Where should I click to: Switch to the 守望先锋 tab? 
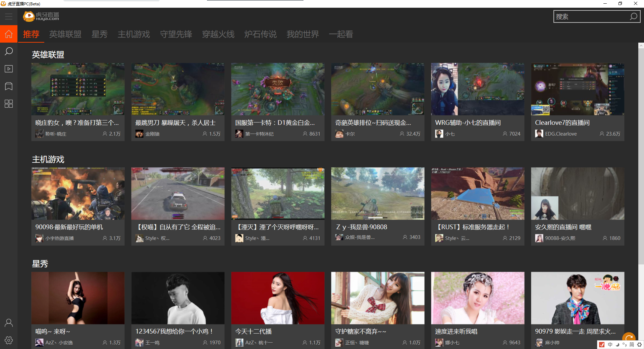click(176, 34)
